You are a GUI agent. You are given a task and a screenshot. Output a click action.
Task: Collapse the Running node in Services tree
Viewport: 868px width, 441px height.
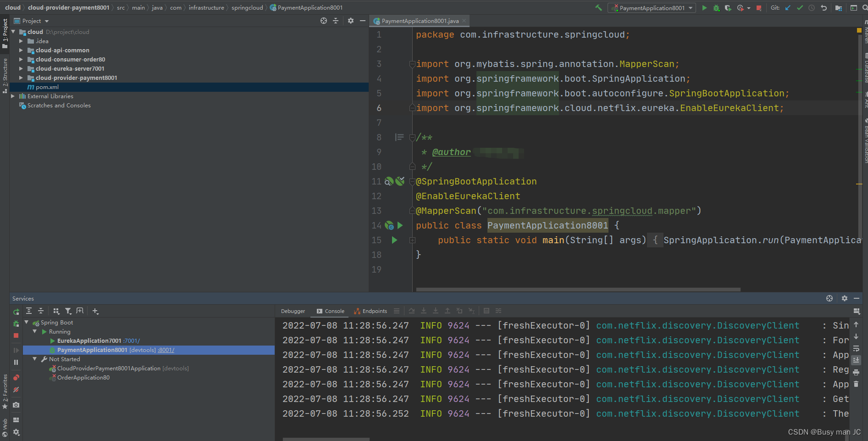point(35,331)
